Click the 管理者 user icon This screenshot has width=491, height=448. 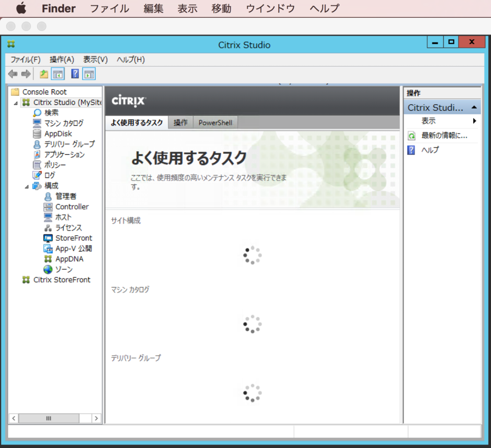click(x=48, y=197)
